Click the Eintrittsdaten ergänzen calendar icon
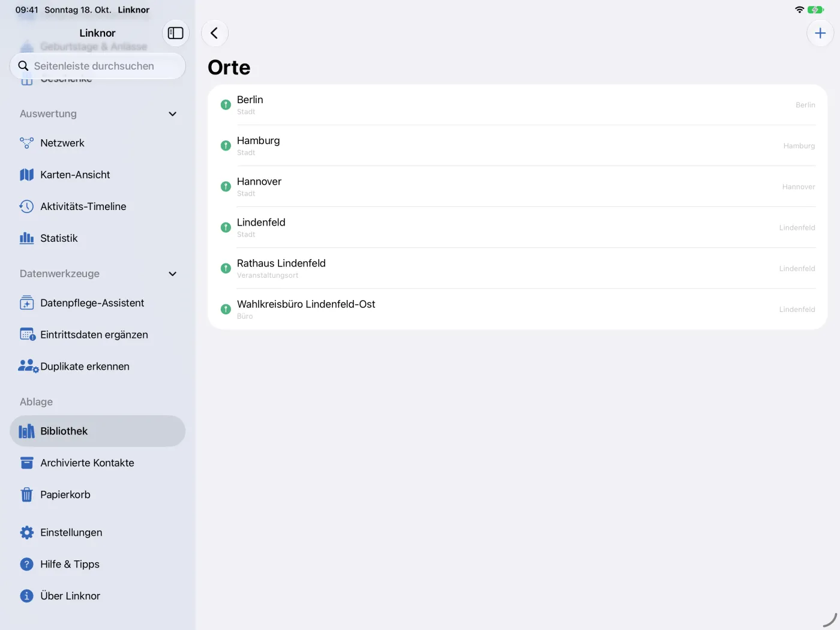The width and height of the screenshot is (840, 630). [28, 335]
